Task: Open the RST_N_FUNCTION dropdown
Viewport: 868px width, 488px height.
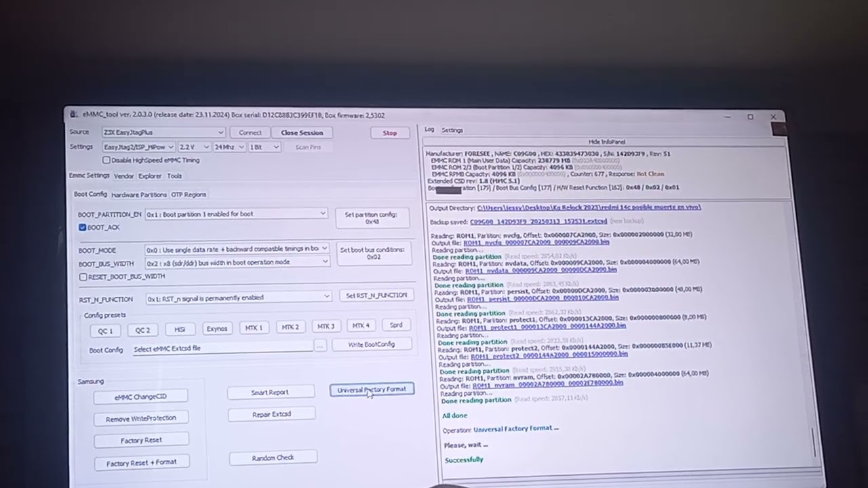Action: pos(239,297)
